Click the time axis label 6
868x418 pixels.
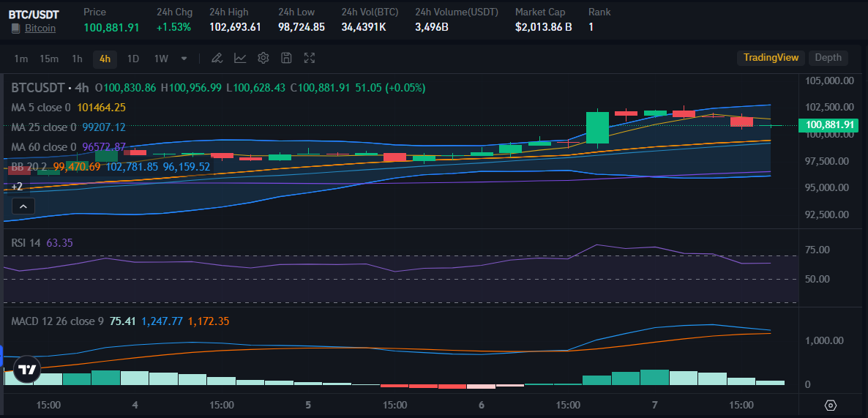click(482, 405)
